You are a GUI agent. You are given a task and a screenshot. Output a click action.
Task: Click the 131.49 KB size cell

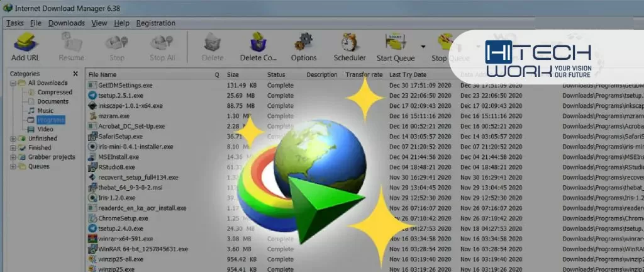[241, 86]
